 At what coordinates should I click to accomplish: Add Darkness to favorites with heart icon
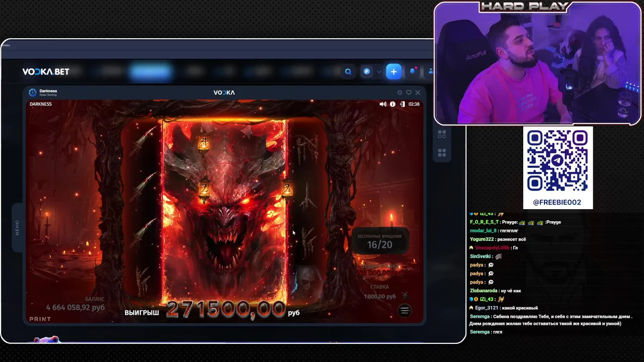click(x=409, y=93)
